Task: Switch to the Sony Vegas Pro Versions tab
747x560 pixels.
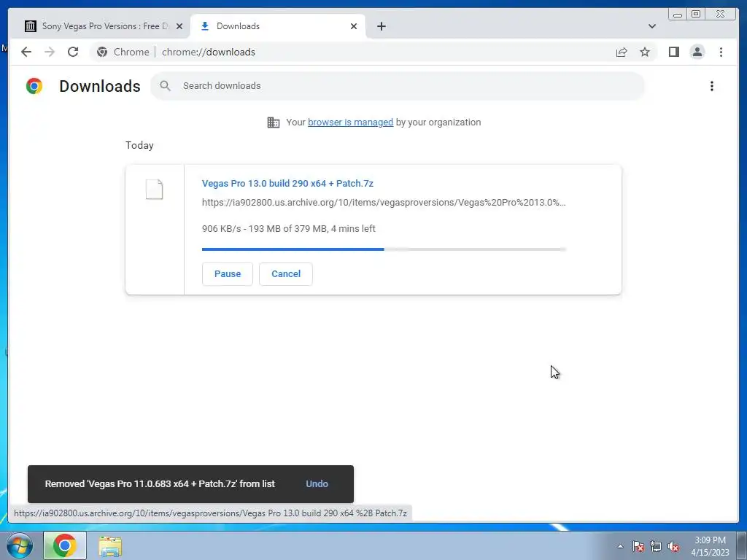Action: tap(104, 26)
